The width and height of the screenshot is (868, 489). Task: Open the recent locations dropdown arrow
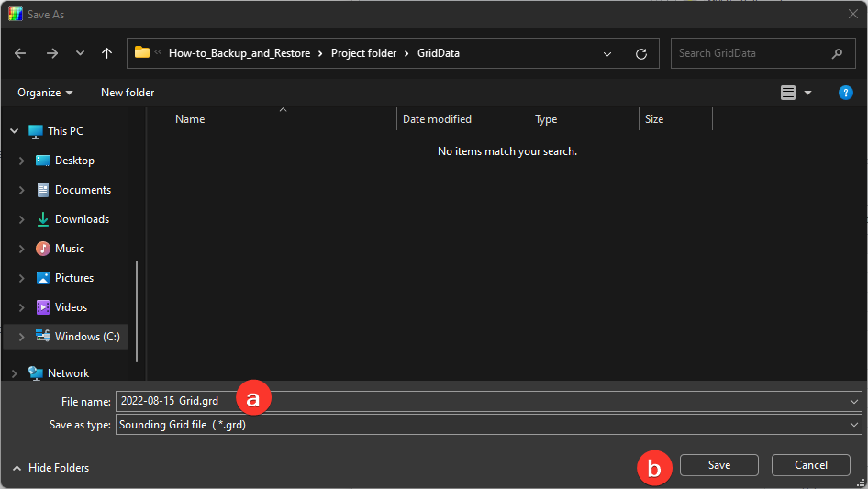tap(79, 53)
